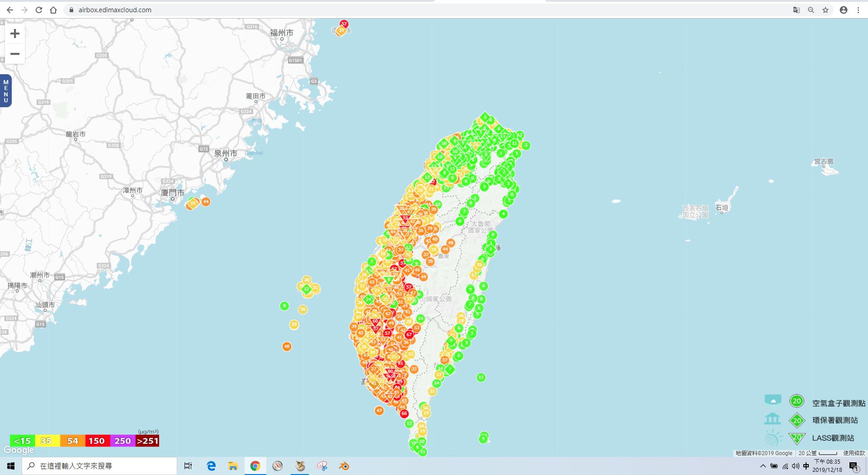Click the red 66 sensor in southern Taiwan
The width and height of the screenshot is (868, 475).
click(x=404, y=413)
